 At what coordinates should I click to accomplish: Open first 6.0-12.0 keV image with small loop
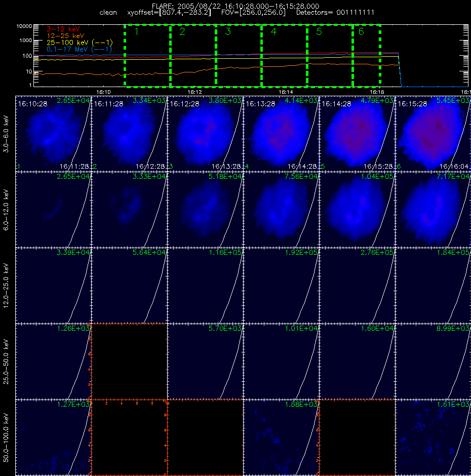click(x=53, y=210)
